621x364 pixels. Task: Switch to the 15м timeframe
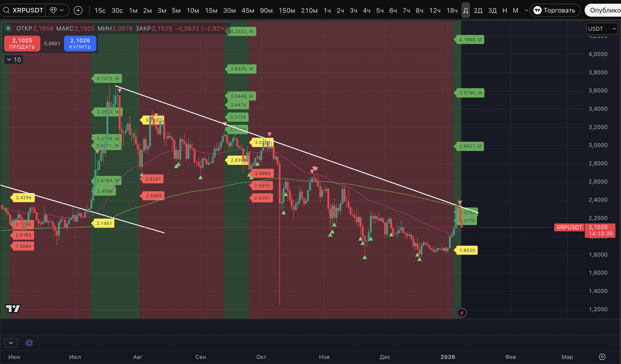point(211,10)
